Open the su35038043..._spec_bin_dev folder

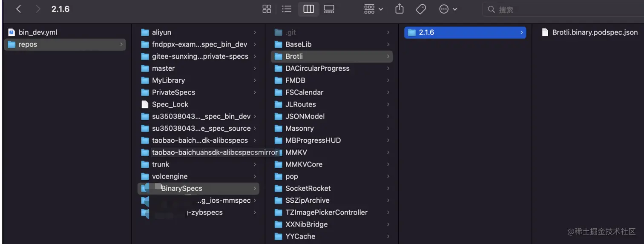pyautogui.click(x=198, y=116)
